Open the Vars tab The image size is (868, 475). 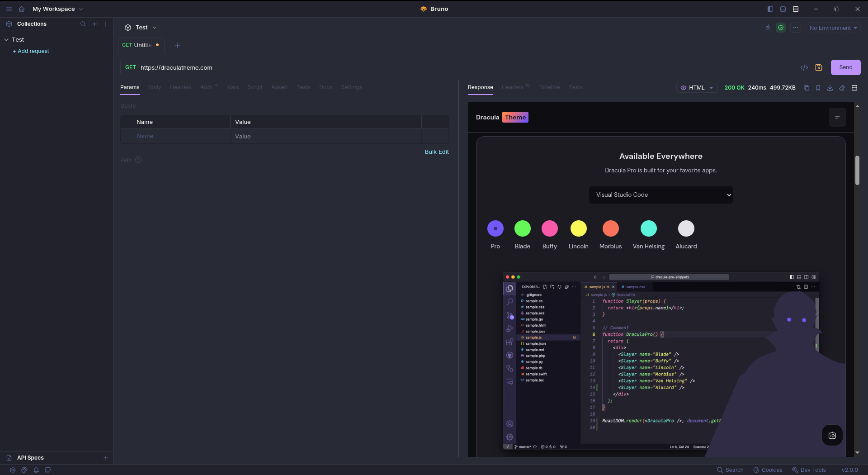coord(233,87)
